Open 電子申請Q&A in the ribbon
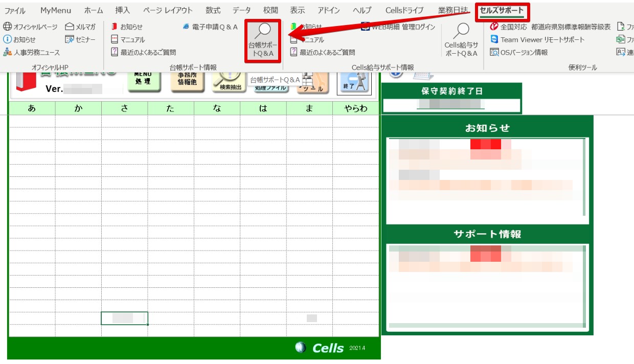Viewport: 634px width, 364px height. click(x=210, y=27)
